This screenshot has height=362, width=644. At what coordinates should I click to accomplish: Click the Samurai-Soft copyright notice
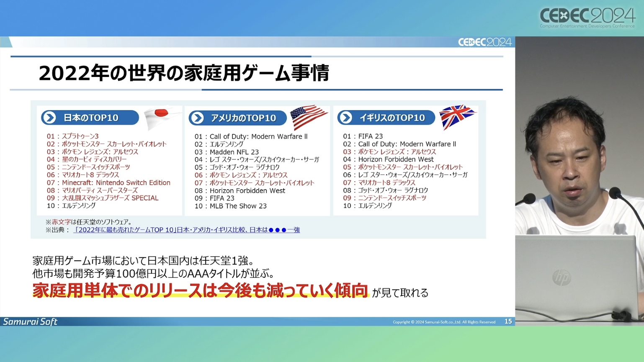[444, 322]
